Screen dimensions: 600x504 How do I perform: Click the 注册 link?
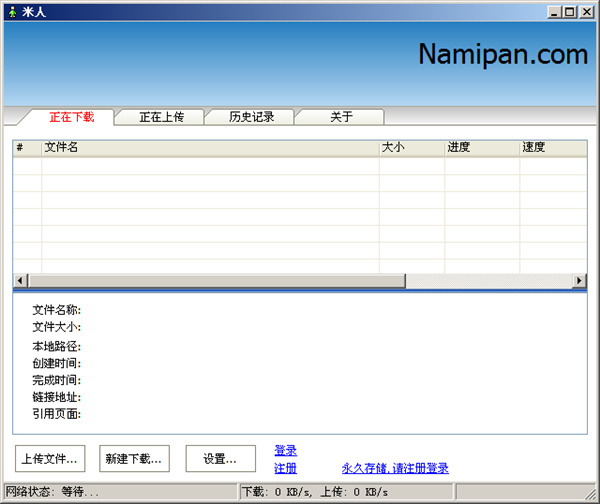point(285,468)
